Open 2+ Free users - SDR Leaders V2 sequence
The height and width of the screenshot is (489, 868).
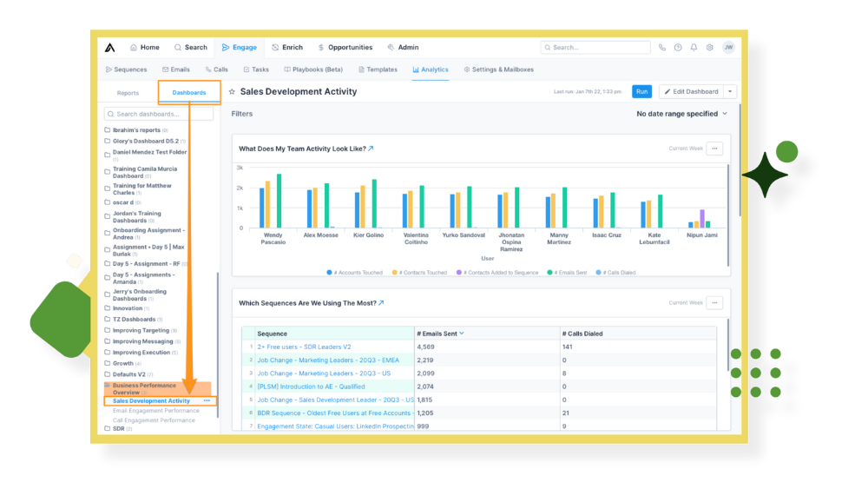(x=304, y=347)
